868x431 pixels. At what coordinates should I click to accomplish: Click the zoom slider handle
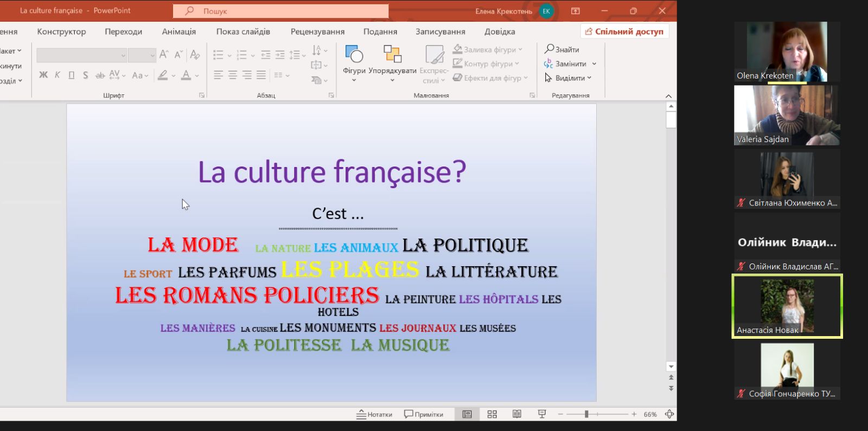pyautogui.click(x=586, y=414)
